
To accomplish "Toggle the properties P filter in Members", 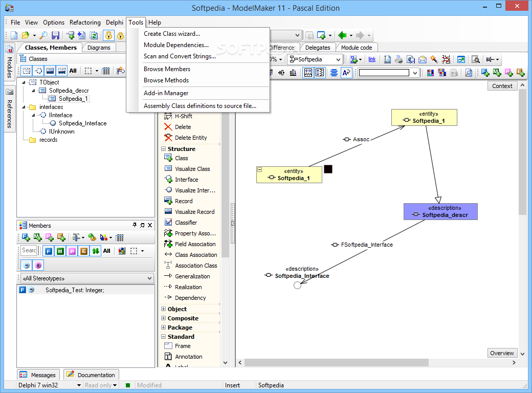I will pyautogui.click(x=72, y=251).
